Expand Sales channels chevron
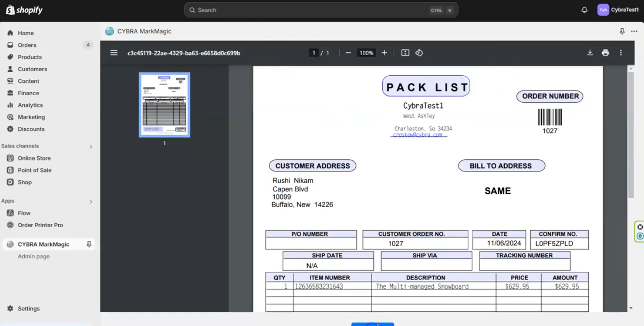644x326 pixels. click(91, 147)
